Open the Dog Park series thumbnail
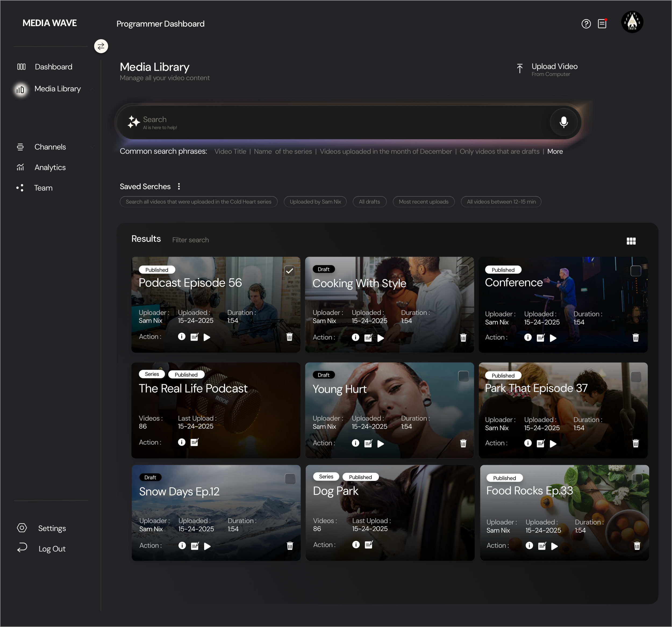The height and width of the screenshot is (627, 672). click(390, 513)
